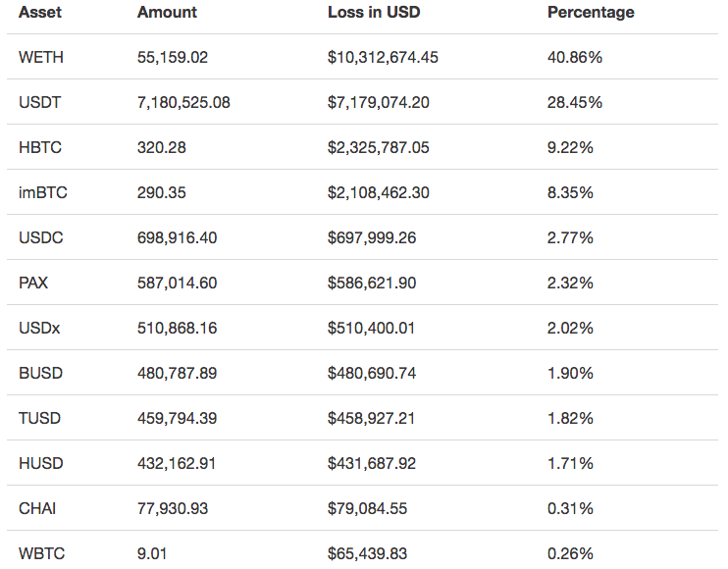This screenshot has width=728, height=569.
Task: Select USDC amount 698,916.40
Action: (x=178, y=238)
